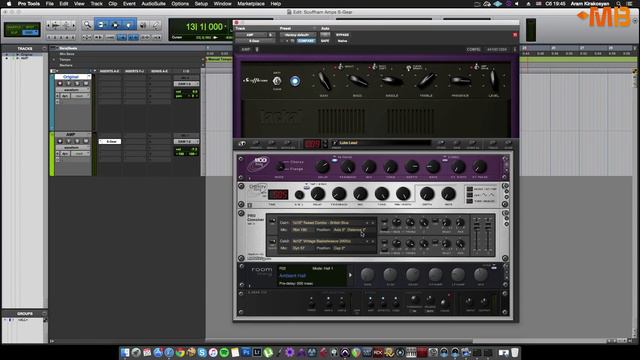The image size is (640, 360).
Task: Open the Cab1 Mic selector (Ribn 160)
Action: [x=302, y=230]
